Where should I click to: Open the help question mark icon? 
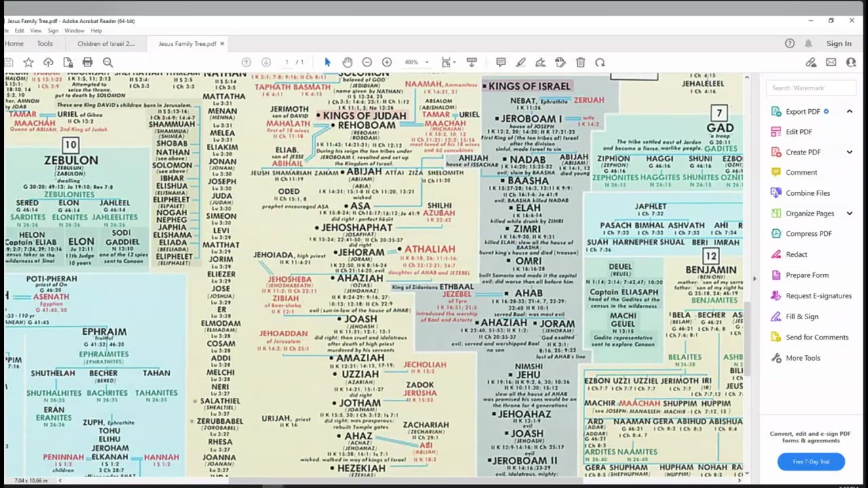tap(790, 43)
